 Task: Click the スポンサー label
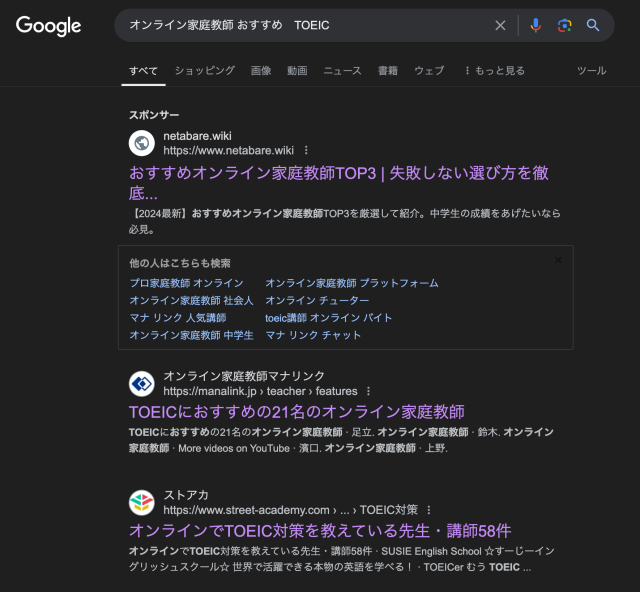pos(154,115)
